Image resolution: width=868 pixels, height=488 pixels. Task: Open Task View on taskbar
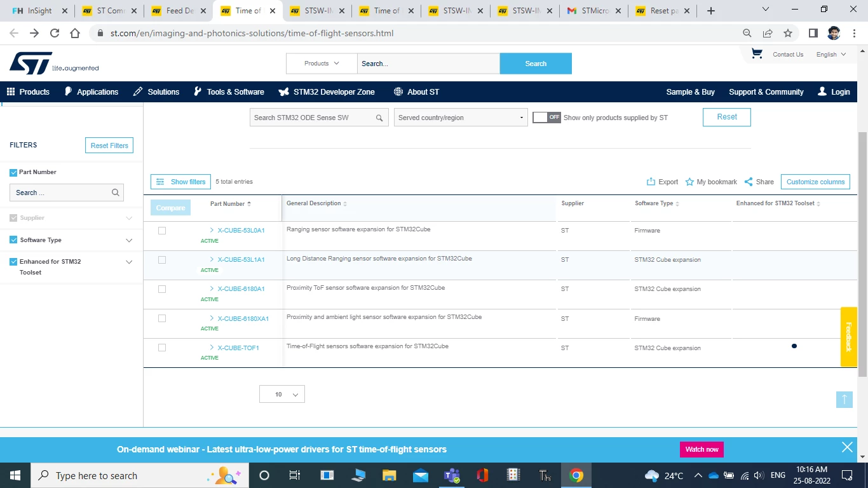(295, 475)
